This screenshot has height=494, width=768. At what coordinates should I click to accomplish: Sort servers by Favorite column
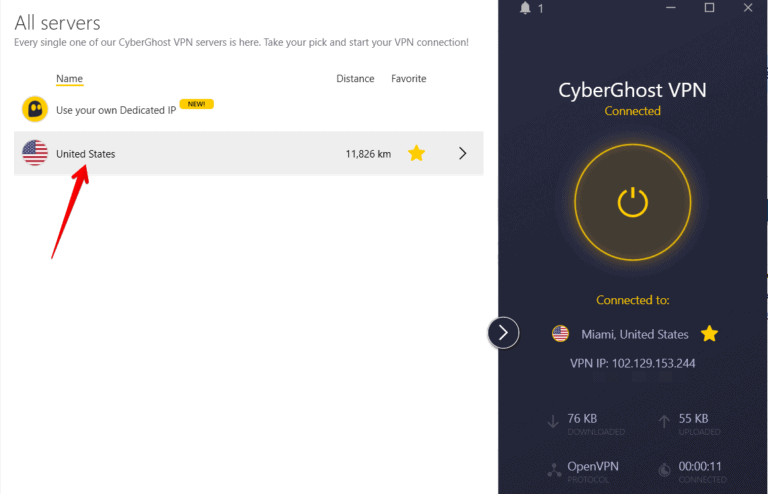pyautogui.click(x=408, y=79)
